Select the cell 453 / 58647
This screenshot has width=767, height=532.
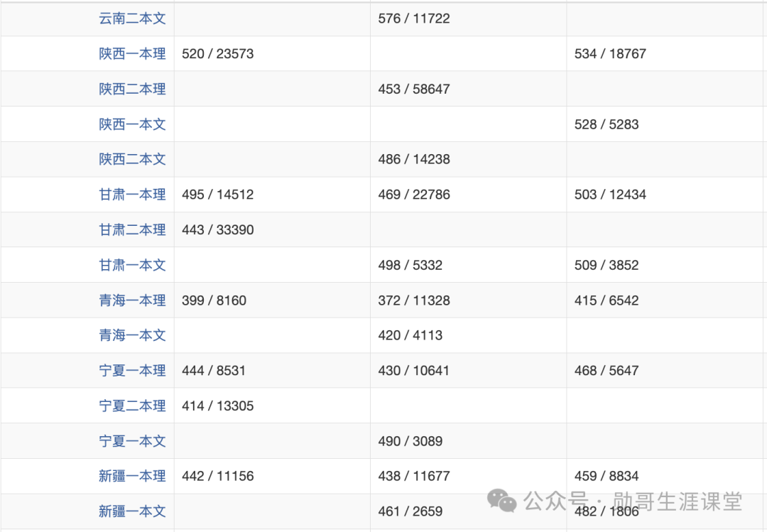click(468, 89)
